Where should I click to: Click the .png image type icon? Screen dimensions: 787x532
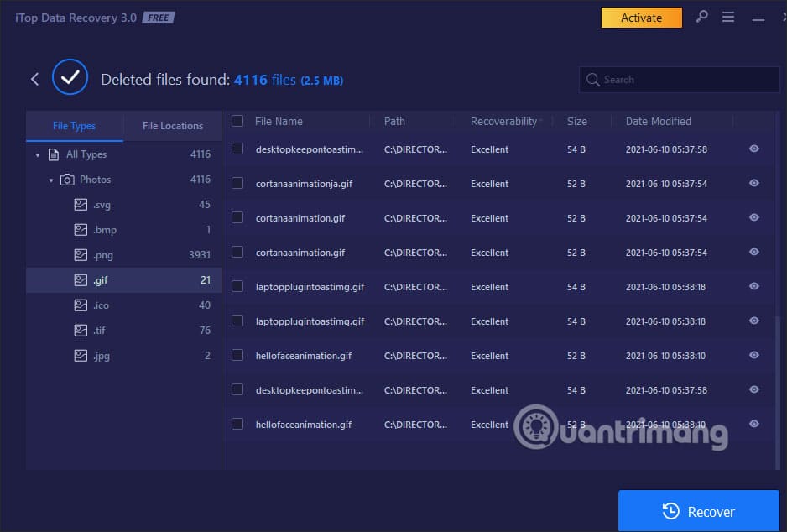coord(81,254)
